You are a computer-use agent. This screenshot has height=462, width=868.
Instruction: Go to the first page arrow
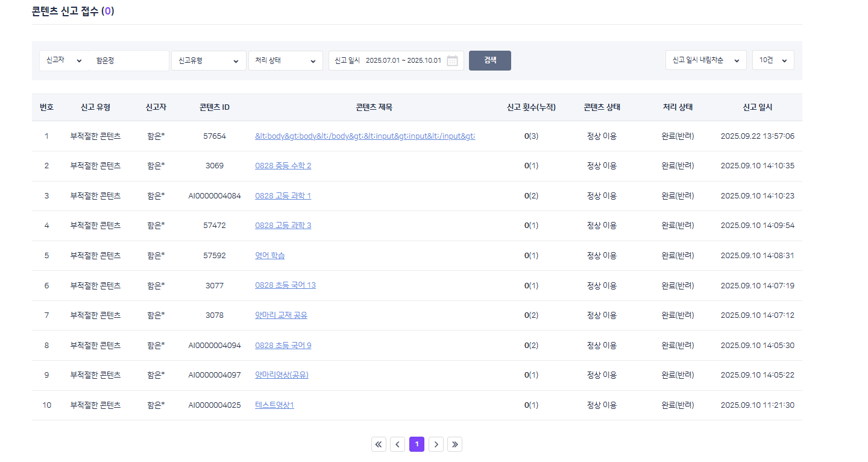379,445
